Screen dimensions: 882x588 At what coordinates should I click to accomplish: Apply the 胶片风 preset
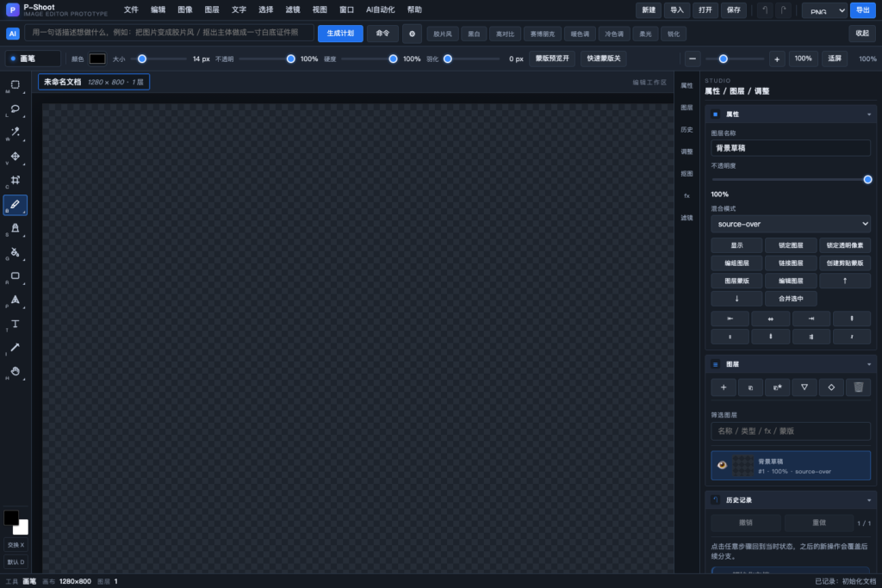point(443,34)
